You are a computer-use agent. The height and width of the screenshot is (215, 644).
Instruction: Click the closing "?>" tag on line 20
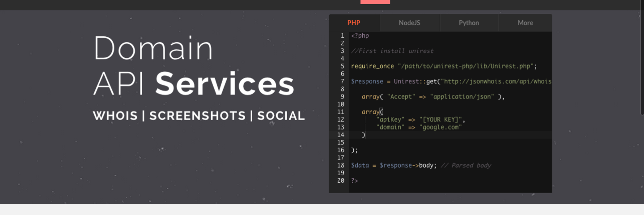(355, 181)
